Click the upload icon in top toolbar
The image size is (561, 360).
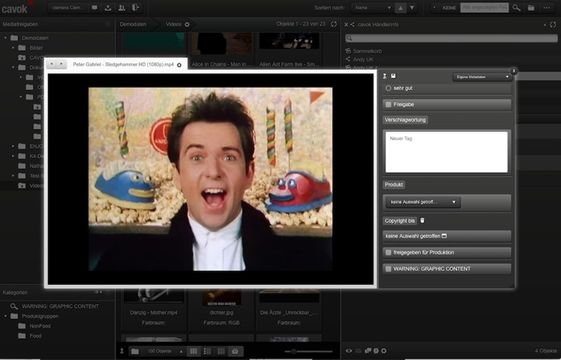(x=108, y=8)
